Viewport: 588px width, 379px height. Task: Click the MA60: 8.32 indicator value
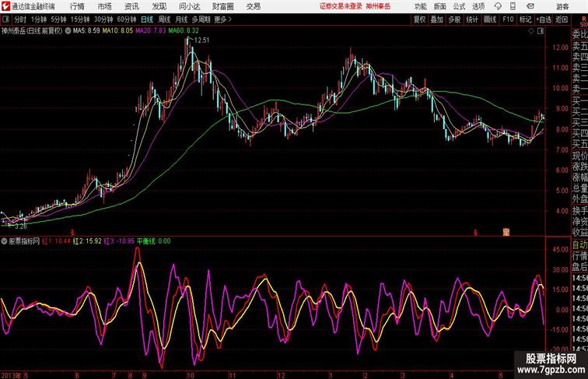(x=184, y=31)
